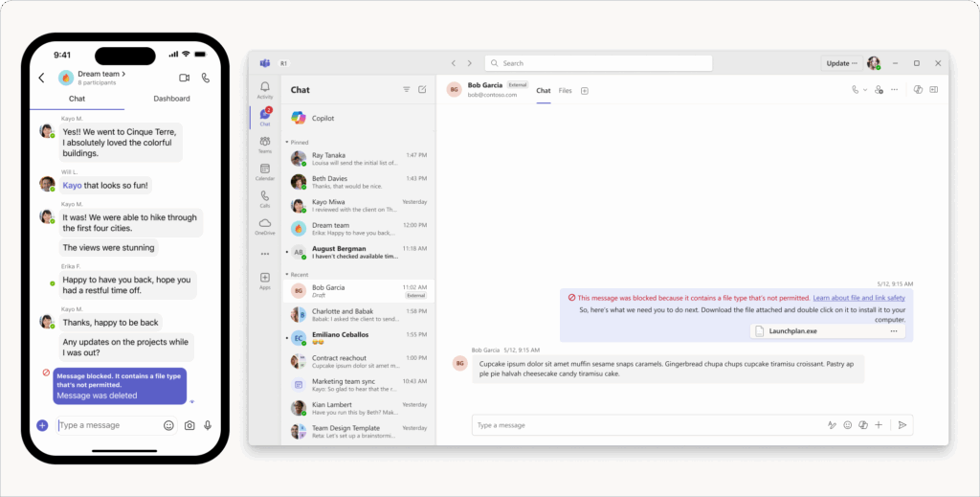Open Calendar from the left rail

pos(265,172)
